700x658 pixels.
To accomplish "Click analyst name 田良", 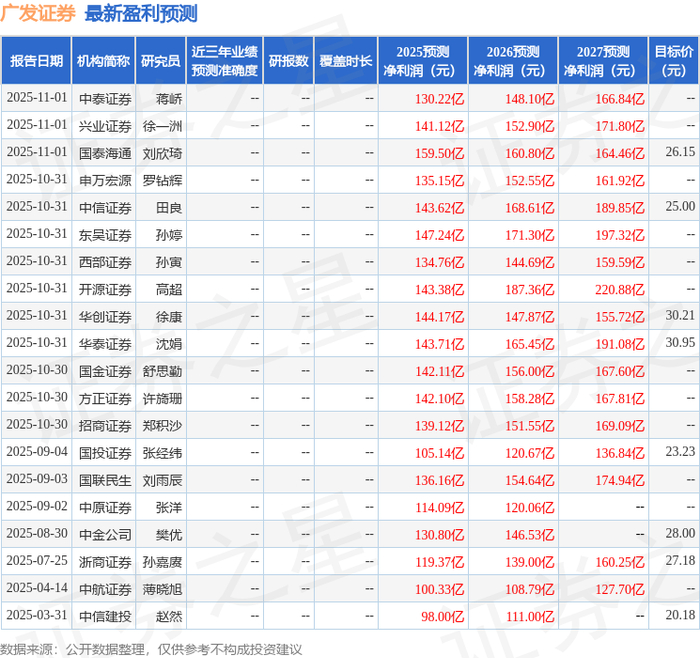I will [x=169, y=208].
